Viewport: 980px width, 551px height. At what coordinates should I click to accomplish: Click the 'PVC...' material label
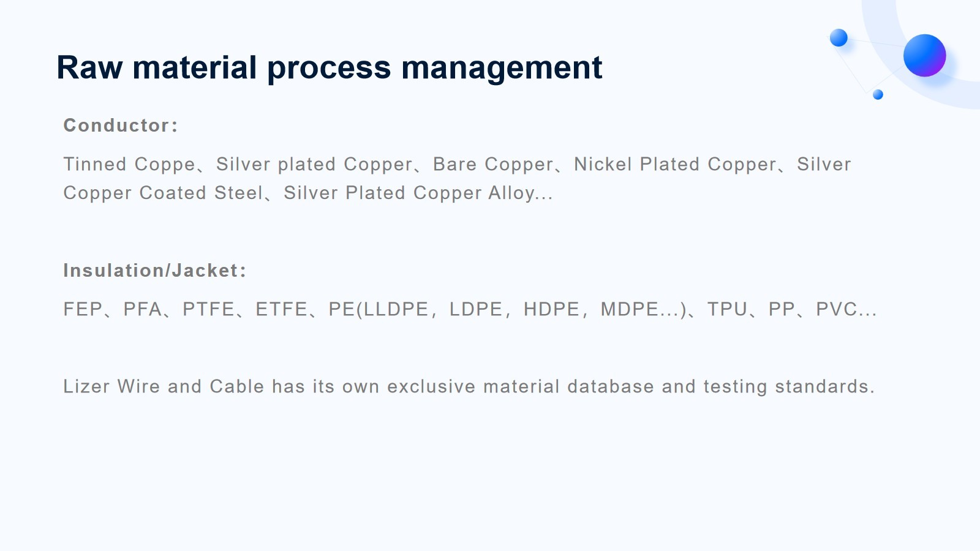point(846,309)
